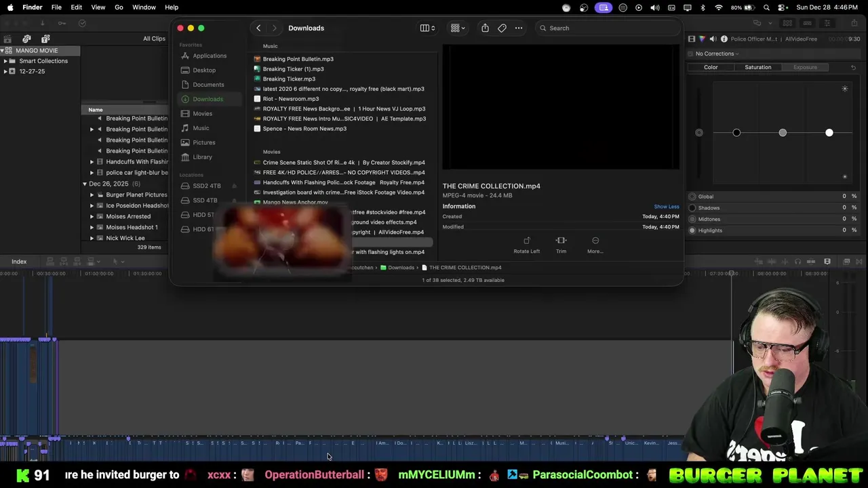868x488 pixels.
Task: Open the Window menu
Action: [x=144, y=7]
